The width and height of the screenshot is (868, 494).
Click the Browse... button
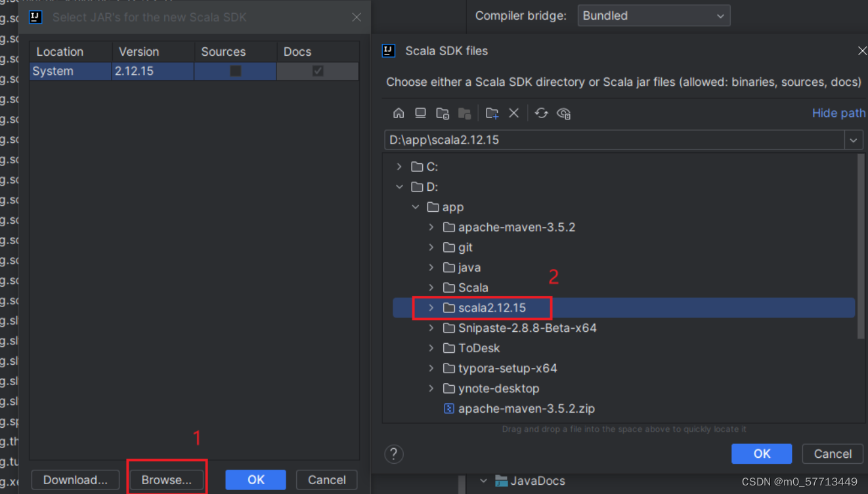pyautogui.click(x=167, y=480)
